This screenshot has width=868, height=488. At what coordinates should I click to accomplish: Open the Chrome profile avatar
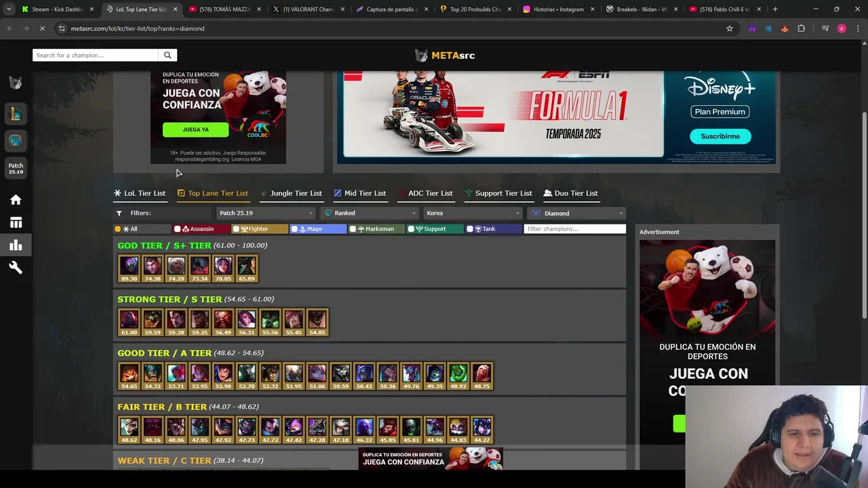coord(842,28)
